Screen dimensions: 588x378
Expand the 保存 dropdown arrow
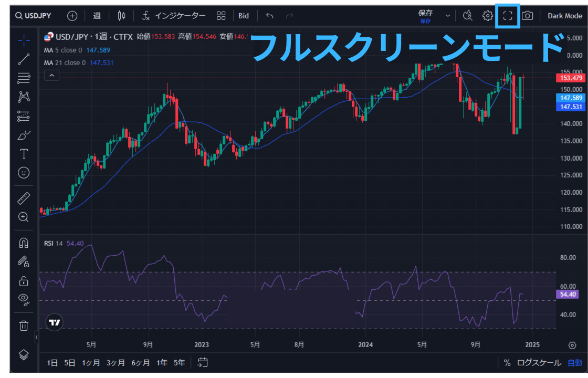pos(448,16)
